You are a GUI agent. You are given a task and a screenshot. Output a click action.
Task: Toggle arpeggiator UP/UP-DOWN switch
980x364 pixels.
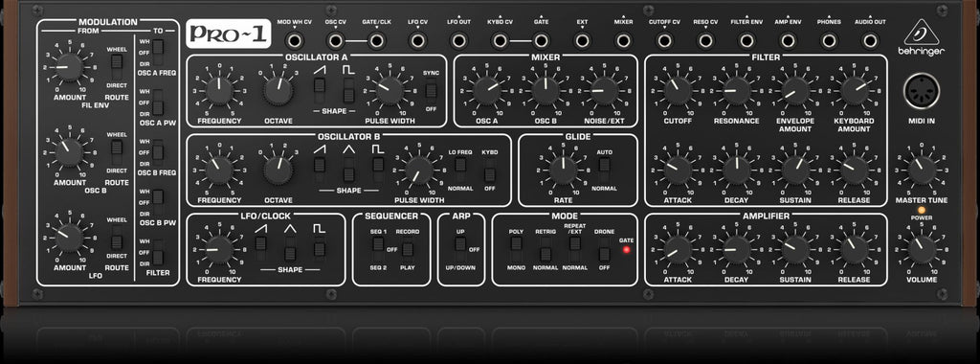[460, 249]
